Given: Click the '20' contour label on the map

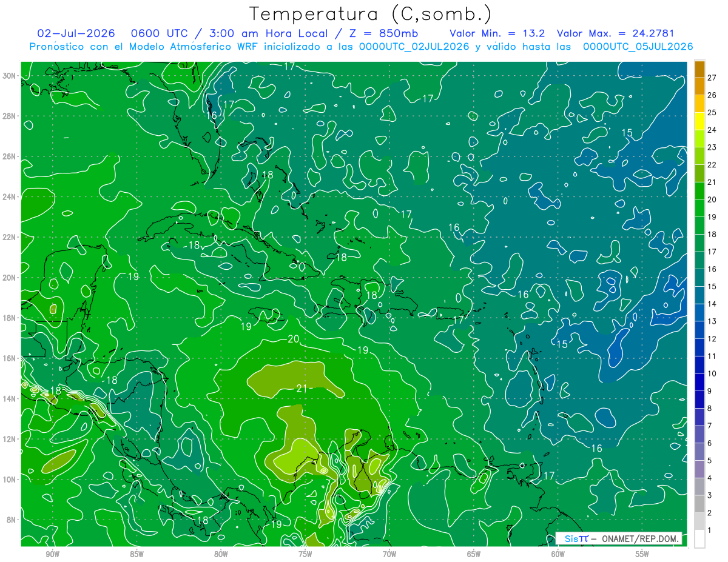Looking at the screenshot, I should (294, 339).
